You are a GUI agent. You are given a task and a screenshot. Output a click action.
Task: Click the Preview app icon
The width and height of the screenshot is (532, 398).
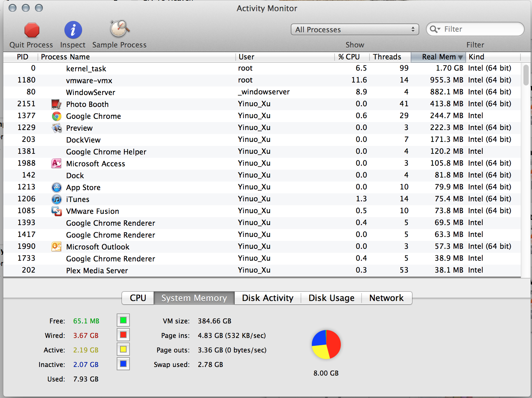(x=57, y=128)
